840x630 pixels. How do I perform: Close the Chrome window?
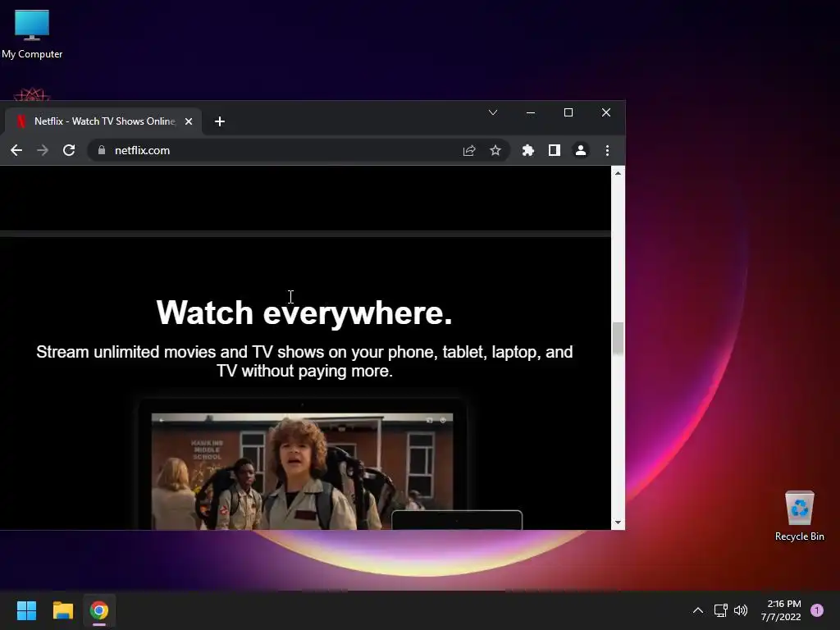(x=606, y=112)
